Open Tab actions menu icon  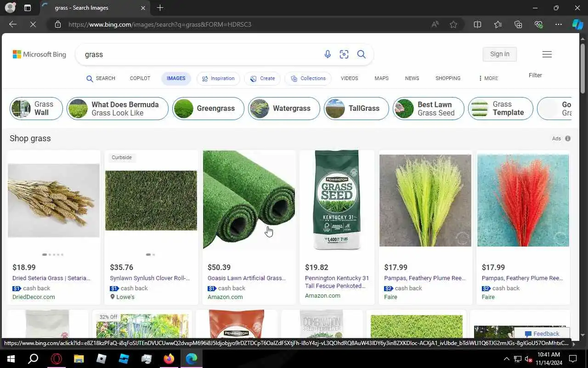pos(28,8)
